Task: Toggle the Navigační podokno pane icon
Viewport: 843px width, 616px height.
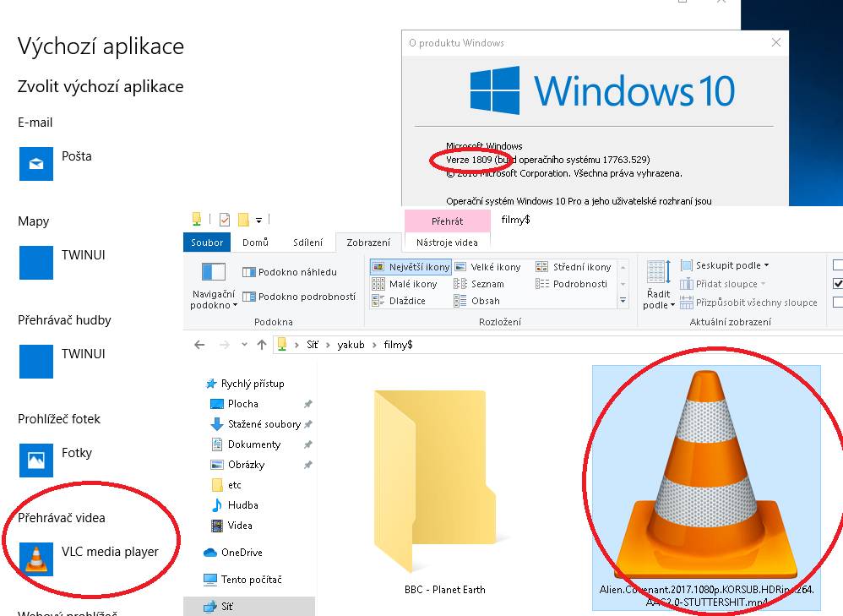Action: [214, 272]
